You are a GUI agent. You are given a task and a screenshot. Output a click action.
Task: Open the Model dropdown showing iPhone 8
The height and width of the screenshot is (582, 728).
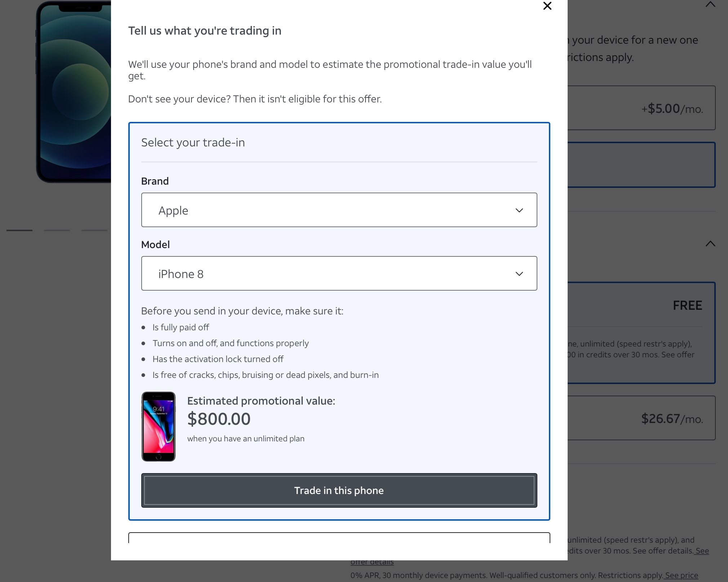point(339,273)
